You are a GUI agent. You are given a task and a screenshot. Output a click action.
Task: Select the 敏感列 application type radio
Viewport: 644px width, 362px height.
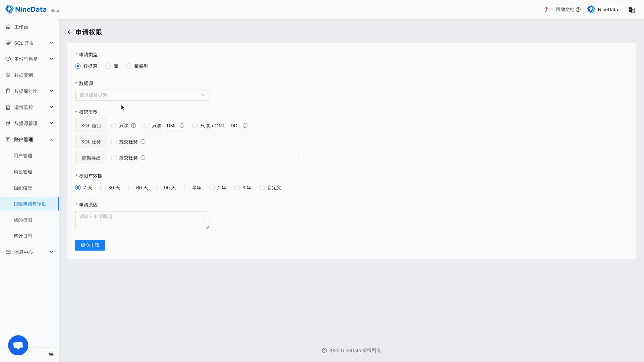129,66
